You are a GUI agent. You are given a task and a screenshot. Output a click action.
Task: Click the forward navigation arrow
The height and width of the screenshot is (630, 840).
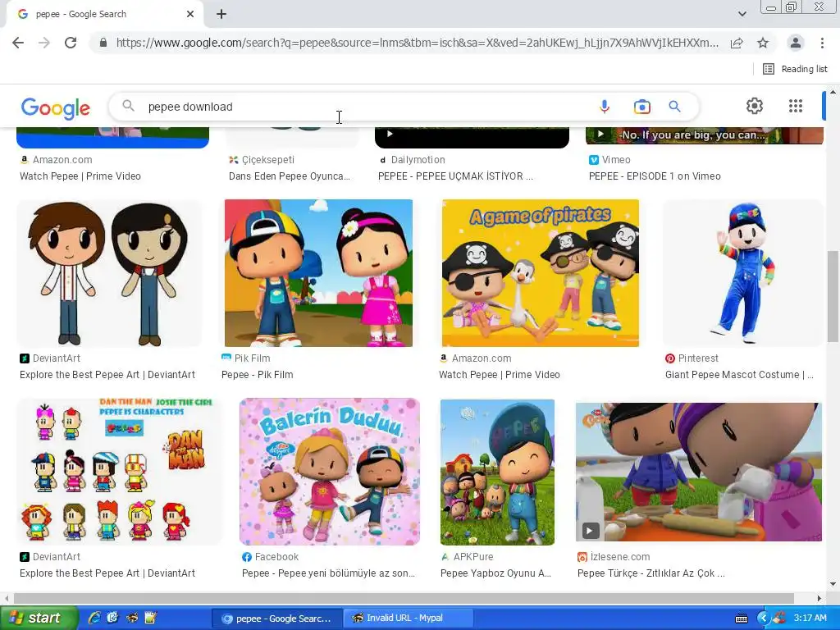[44, 43]
